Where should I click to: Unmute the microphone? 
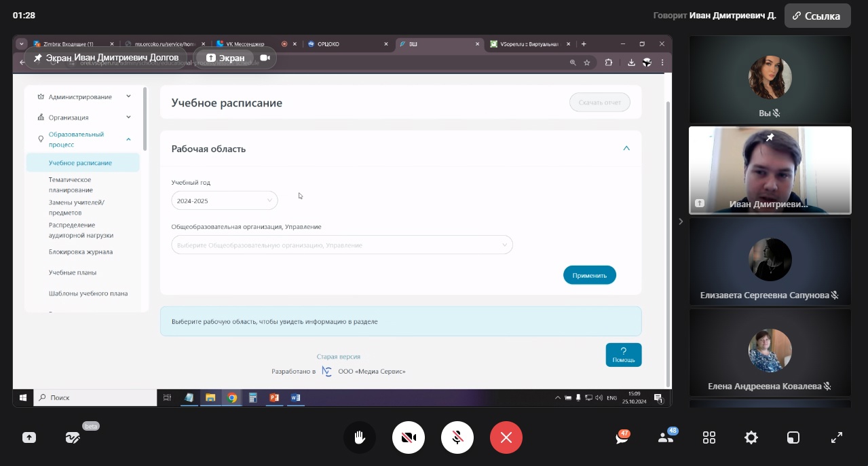click(457, 437)
